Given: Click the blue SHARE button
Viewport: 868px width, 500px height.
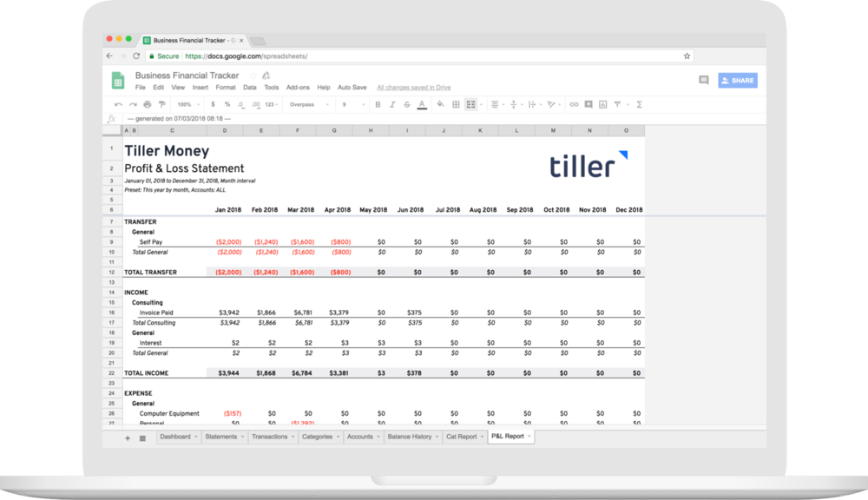Looking at the screenshot, I should pos(738,80).
